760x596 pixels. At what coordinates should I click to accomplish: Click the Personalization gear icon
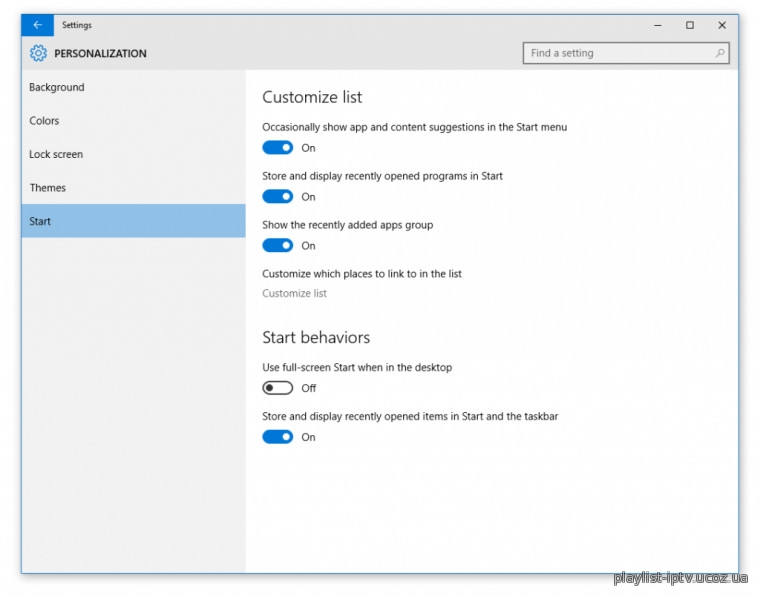tap(38, 53)
